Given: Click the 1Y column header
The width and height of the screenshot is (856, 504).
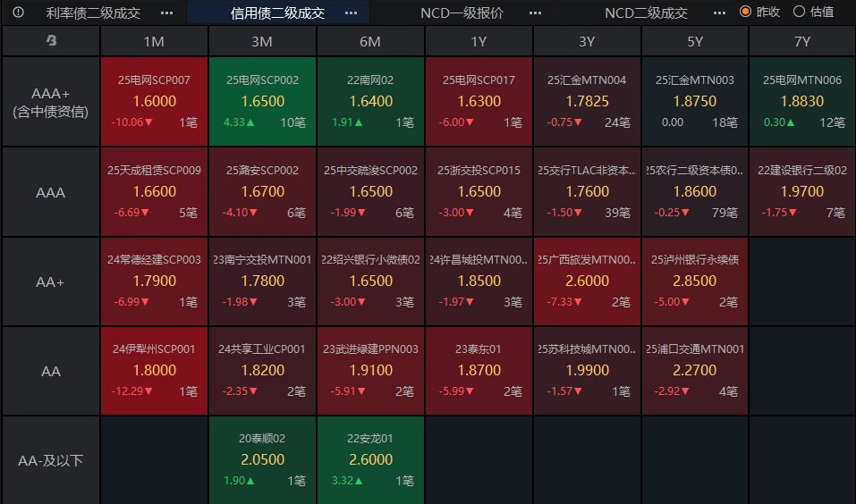Looking at the screenshot, I should tap(479, 41).
